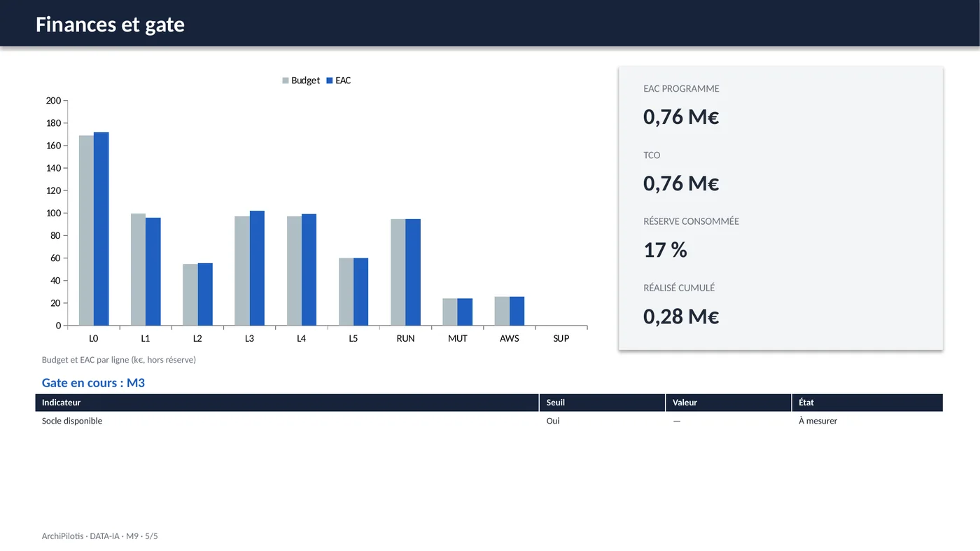Click the TCO label
The width and height of the screenshot is (980, 551).
(652, 155)
